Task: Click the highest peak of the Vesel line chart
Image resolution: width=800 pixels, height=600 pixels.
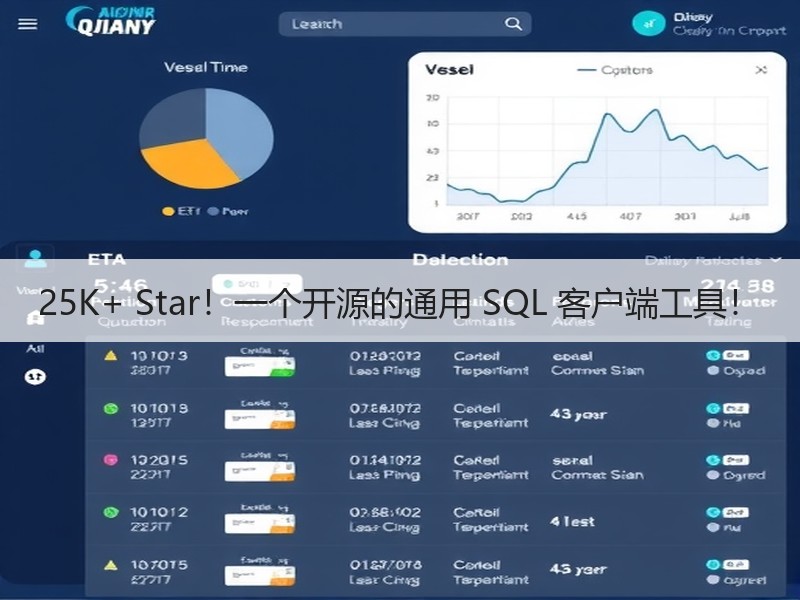Action: [655, 110]
